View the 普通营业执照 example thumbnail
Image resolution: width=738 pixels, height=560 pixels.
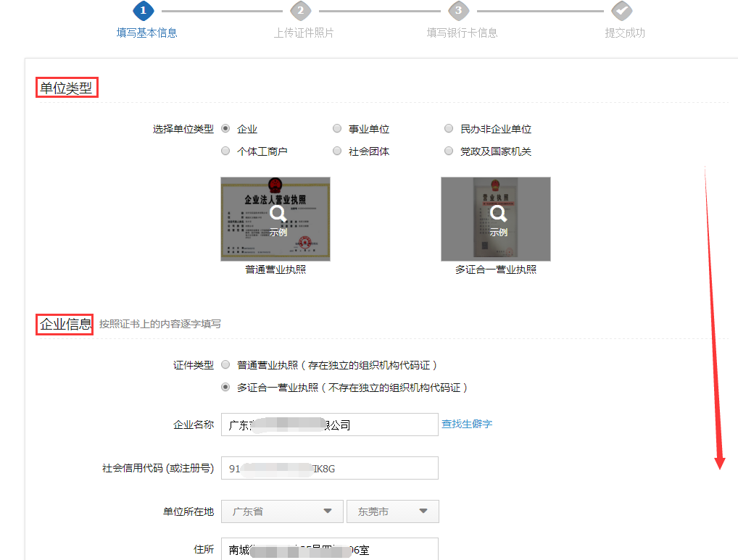coord(275,219)
